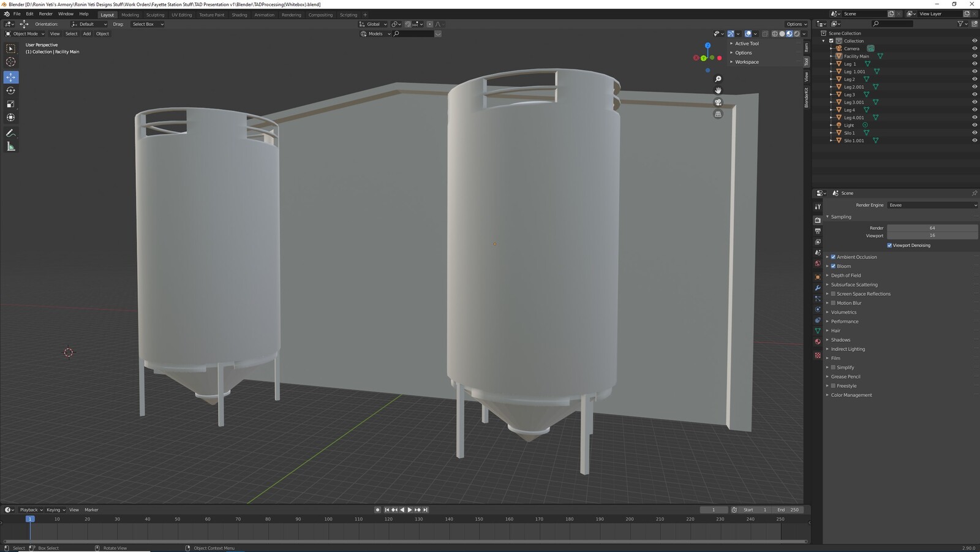Open Orientation Default dropdown
This screenshot has height=552, width=980.
(x=89, y=24)
